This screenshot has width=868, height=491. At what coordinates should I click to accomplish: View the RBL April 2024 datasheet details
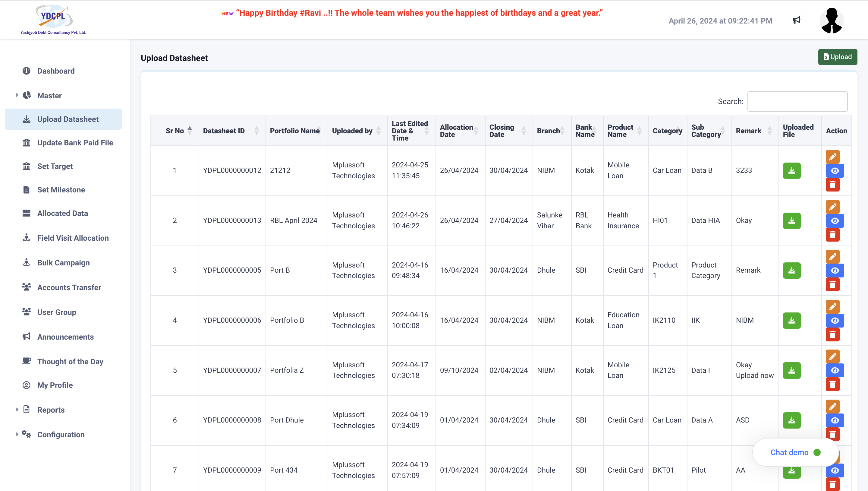(835, 220)
